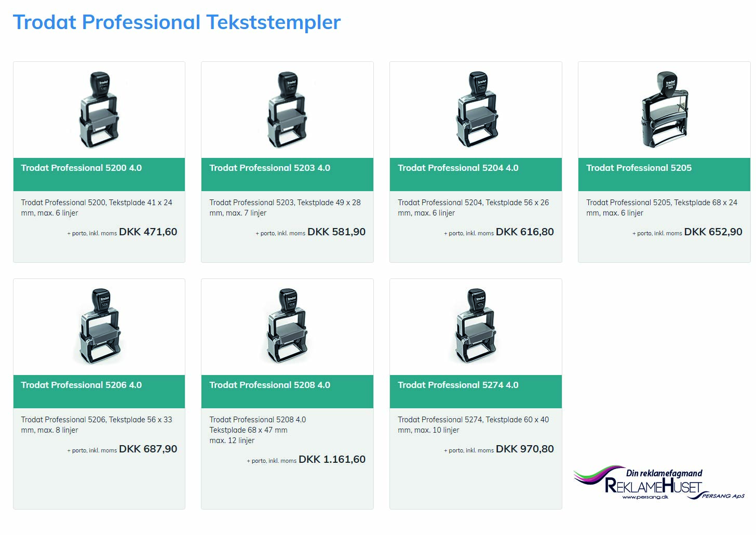Click the 5274 description with Tekstplade 60 x 40
Image resolution: width=756 pixels, height=535 pixels.
click(x=473, y=425)
